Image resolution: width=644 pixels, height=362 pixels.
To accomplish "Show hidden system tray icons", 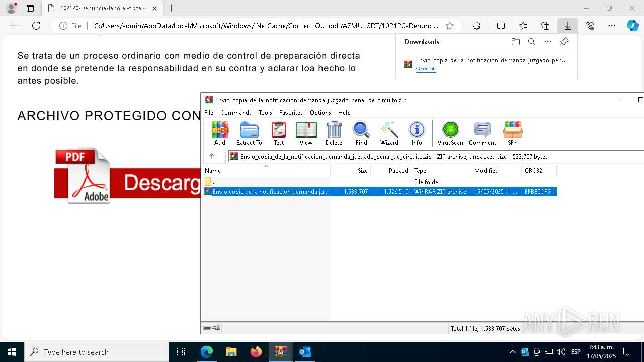I will [x=512, y=352].
